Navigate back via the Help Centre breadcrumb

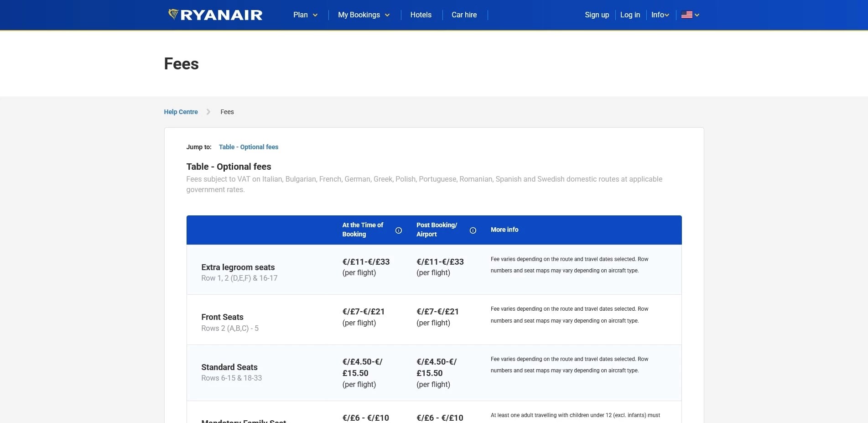pyautogui.click(x=181, y=112)
